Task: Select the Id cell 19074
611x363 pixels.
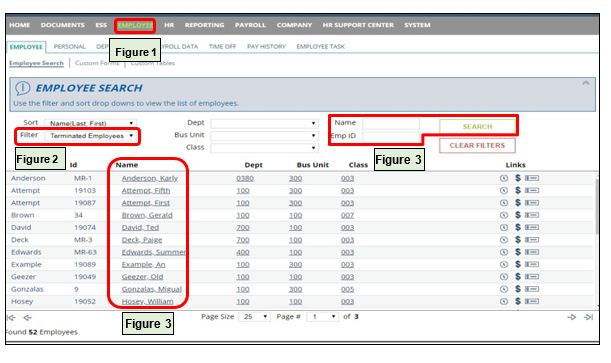Action: [85, 227]
